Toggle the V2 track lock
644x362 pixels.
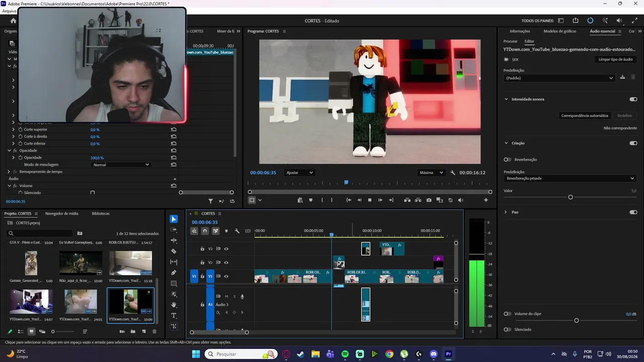tap(202, 262)
